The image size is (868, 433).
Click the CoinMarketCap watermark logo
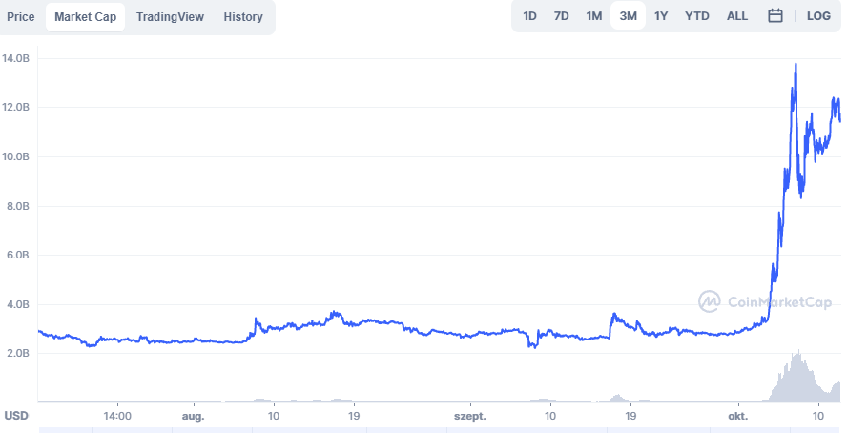[x=764, y=301]
